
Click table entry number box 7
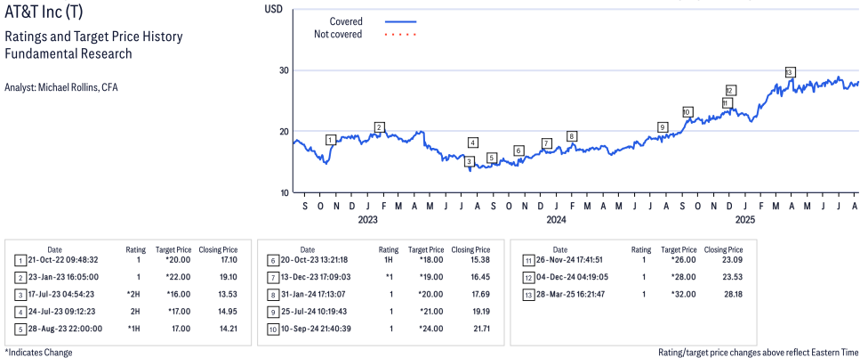272,277
